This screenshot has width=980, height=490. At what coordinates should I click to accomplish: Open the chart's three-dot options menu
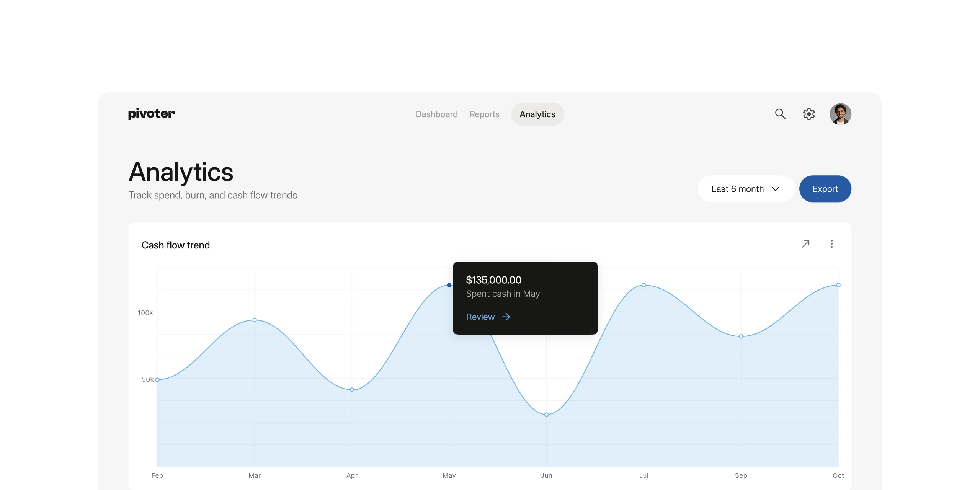(832, 244)
